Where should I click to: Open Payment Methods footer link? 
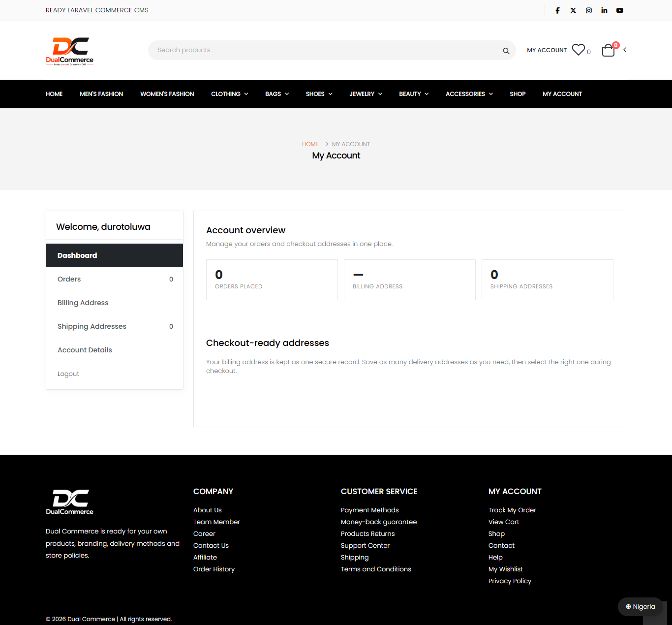tap(370, 510)
